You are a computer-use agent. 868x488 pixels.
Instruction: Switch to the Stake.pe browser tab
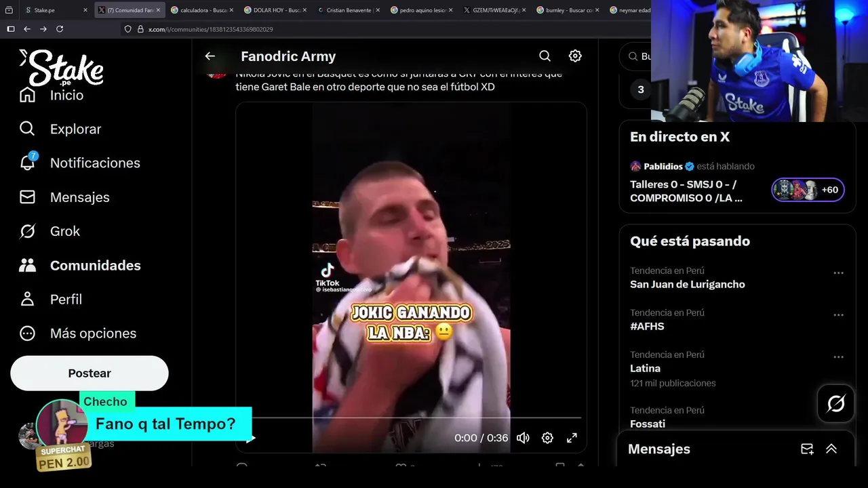[x=55, y=10]
